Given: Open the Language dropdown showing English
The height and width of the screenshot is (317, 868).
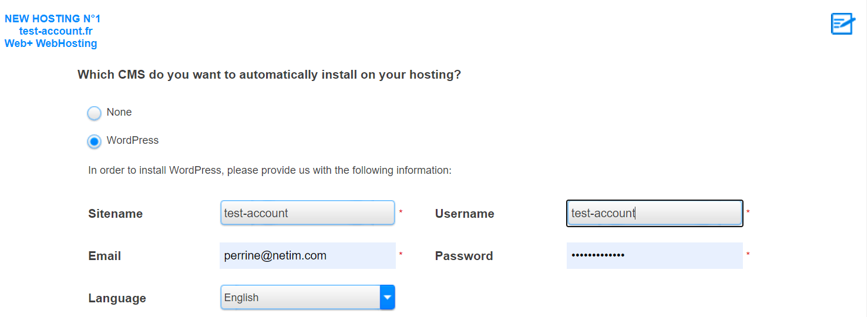Looking at the screenshot, I should 308,297.
